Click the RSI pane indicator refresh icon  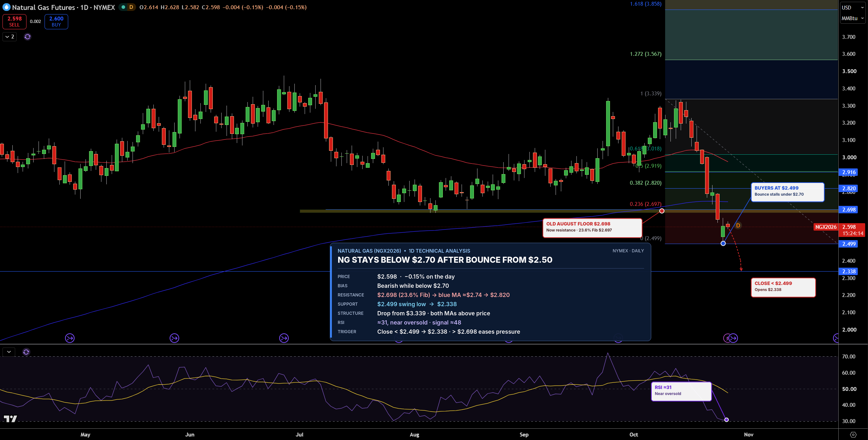pyautogui.click(x=26, y=352)
